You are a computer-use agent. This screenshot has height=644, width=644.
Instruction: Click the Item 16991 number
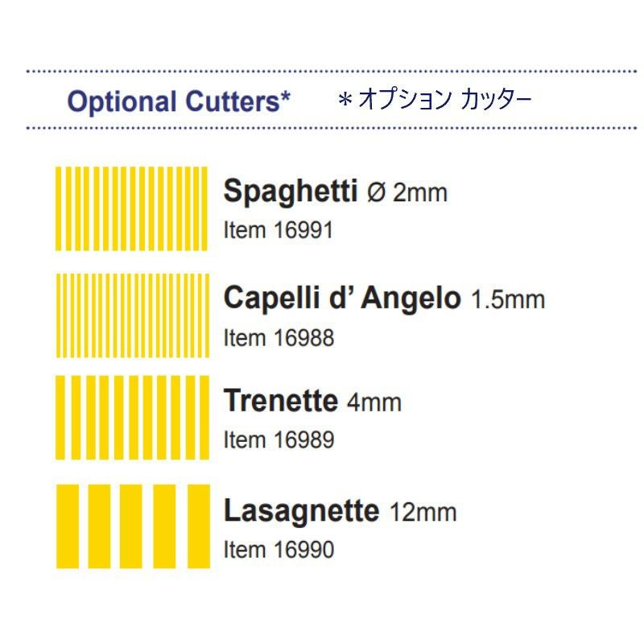[x=278, y=230]
